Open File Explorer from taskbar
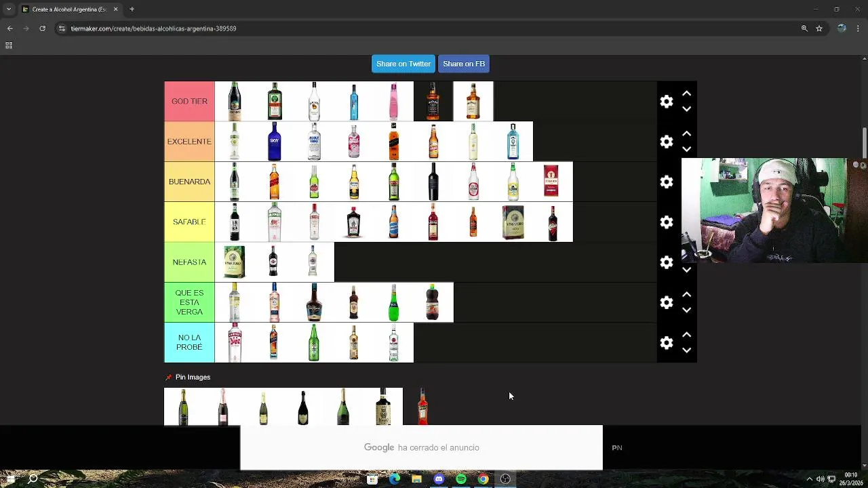The height and width of the screenshot is (488, 868). point(416,479)
